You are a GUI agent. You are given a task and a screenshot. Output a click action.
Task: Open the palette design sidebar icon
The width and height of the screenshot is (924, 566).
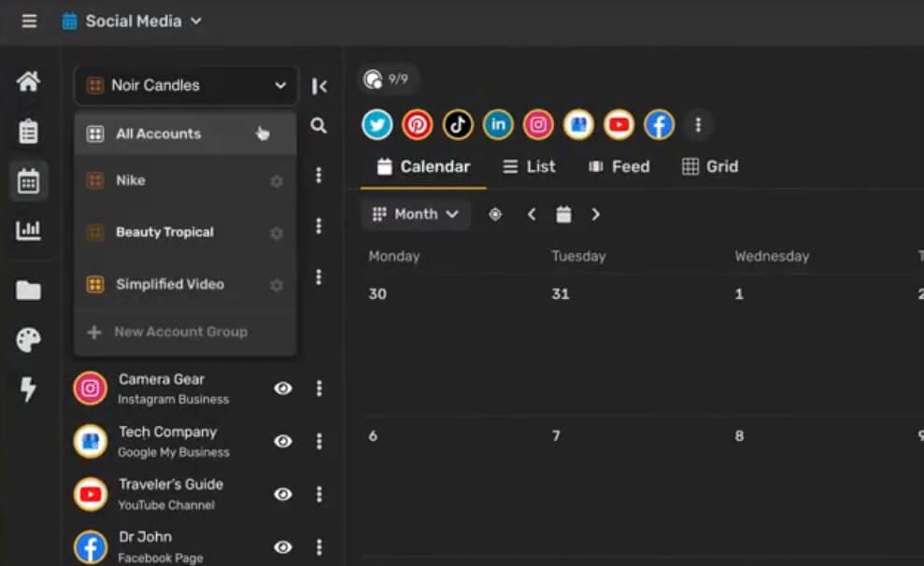(x=28, y=340)
